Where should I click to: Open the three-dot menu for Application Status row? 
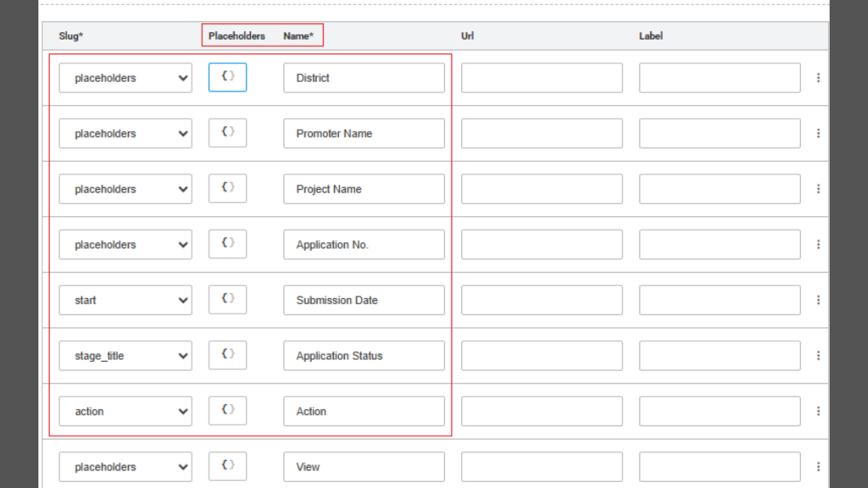[818, 356]
